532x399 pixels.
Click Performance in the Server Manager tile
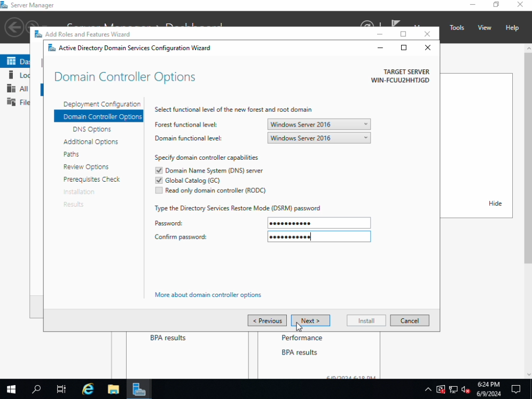[302, 338]
